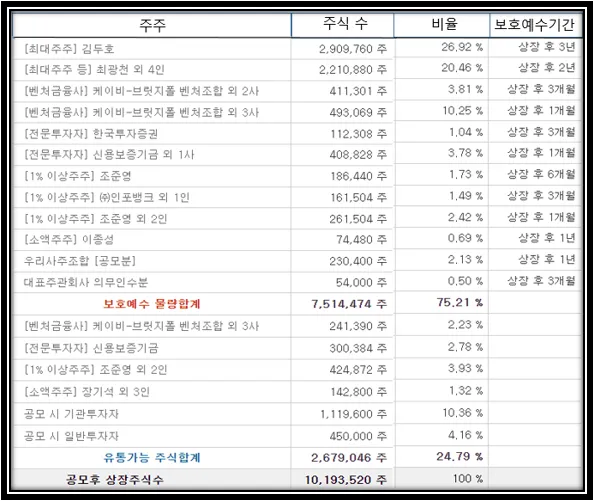Click the 161,504 주 cell
The width and height of the screenshot is (593, 501).
point(358,197)
